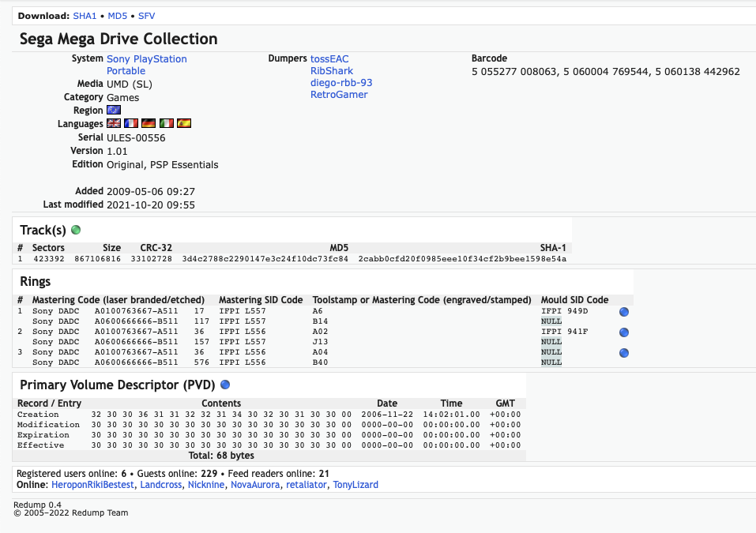756x533 pixels.
Task: Open dumper tossEAC's profile
Action: pos(329,59)
